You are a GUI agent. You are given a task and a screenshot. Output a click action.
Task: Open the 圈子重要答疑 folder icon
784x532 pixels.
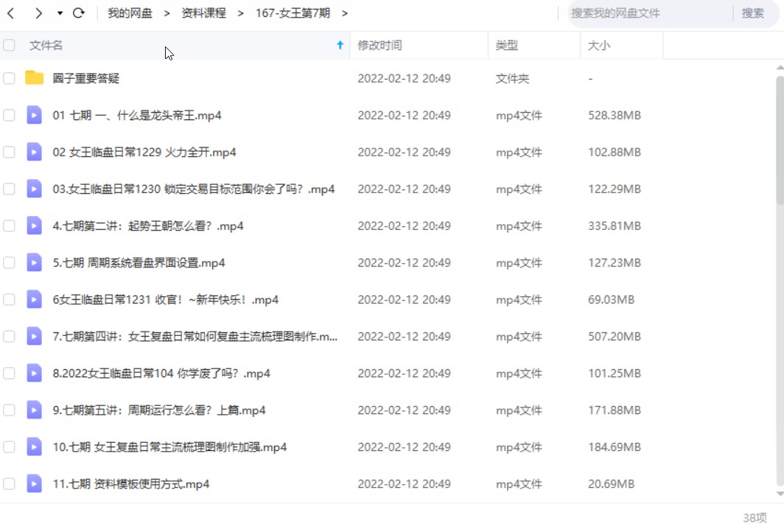coord(34,78)
